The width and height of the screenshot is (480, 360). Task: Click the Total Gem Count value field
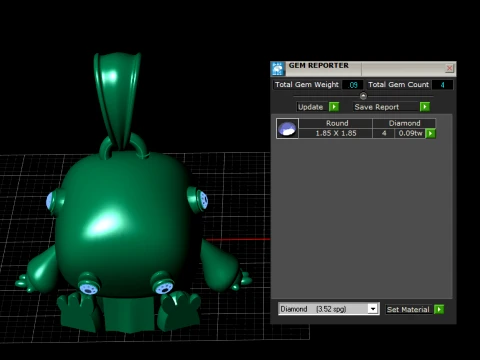coord(442,85)
